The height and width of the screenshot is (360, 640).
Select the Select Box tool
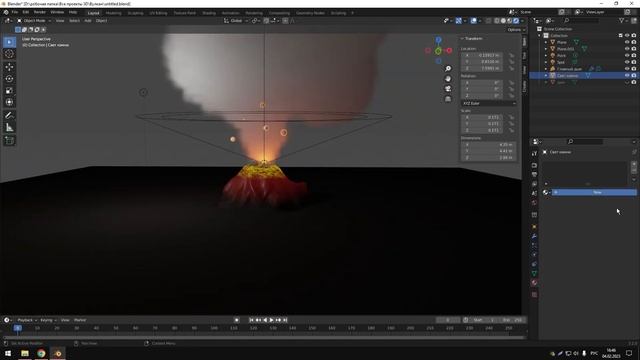[9, 42]
